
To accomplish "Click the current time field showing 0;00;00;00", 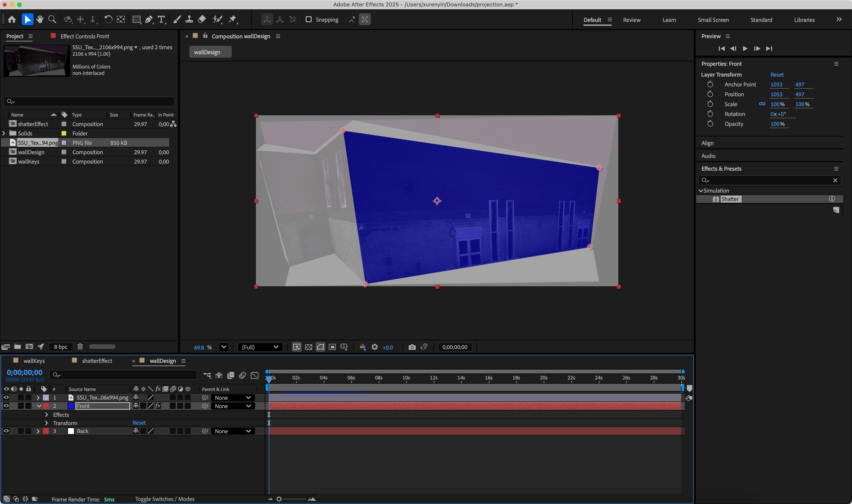I will (x=24, y=372).
